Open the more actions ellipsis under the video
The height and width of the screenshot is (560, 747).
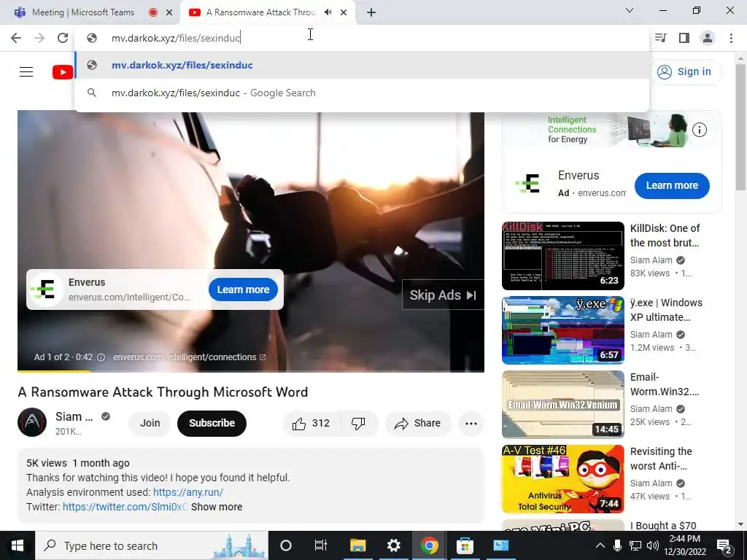click(x=471, y=424)
